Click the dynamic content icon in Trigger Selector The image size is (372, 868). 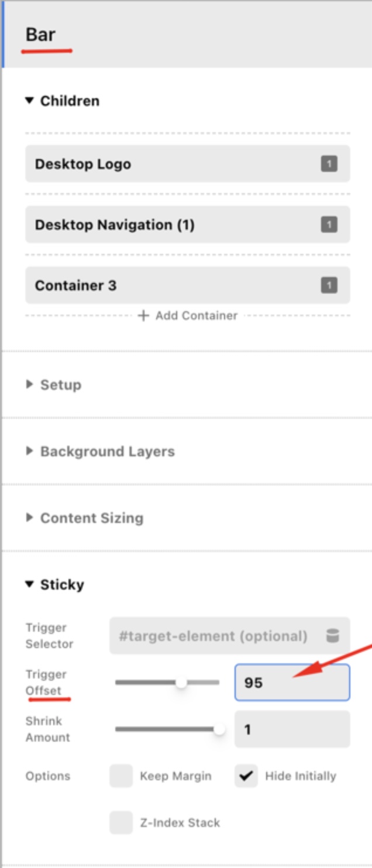pos(332,635)
